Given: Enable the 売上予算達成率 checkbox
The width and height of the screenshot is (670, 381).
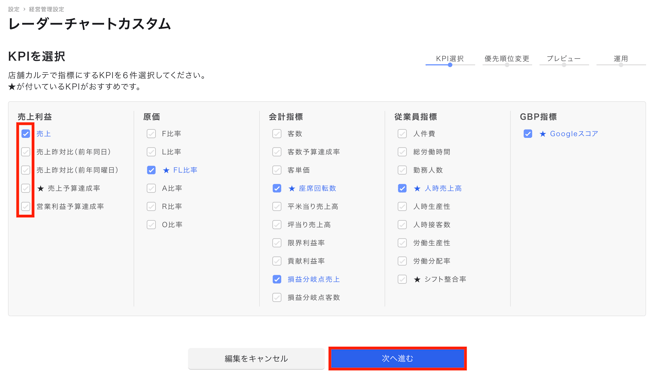Looking at the screenshot, I should (x=26, y=188).
